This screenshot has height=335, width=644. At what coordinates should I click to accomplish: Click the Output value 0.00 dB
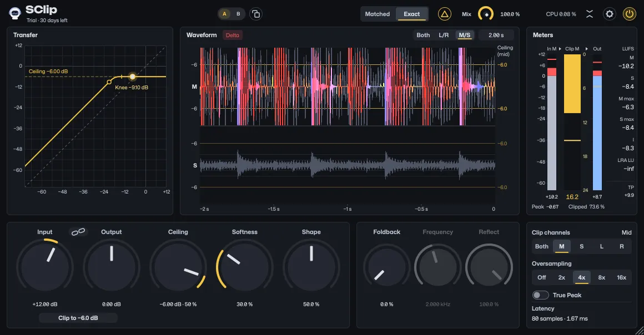(x=111, y=304)
